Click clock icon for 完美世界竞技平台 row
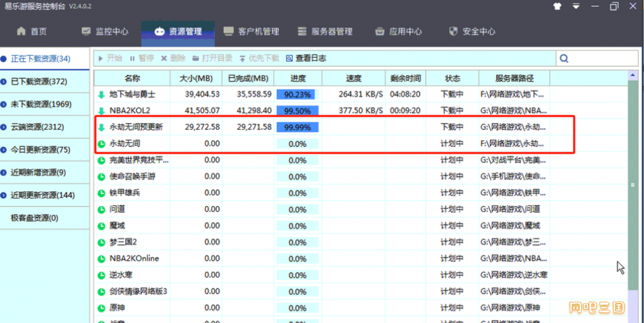This screenshot has height=323, width=644. click(101, 160)
